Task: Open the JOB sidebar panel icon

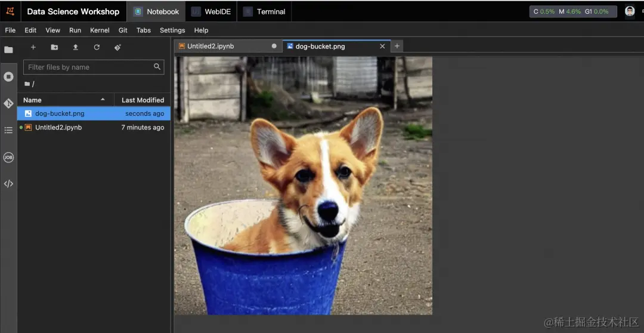Action: point(8,157)
